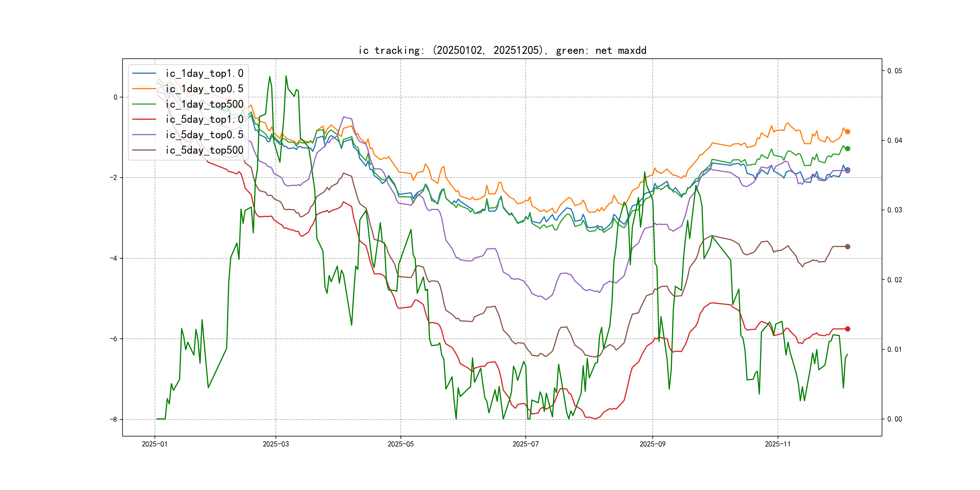Click the purple legend line sample

coord(144,135)
